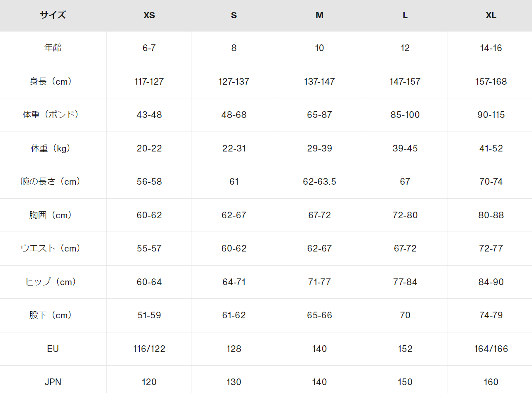Viewport: 532px width, 393px height.
Task: Click the 85-100 pound weight cell
Action: tap(405, 115)
